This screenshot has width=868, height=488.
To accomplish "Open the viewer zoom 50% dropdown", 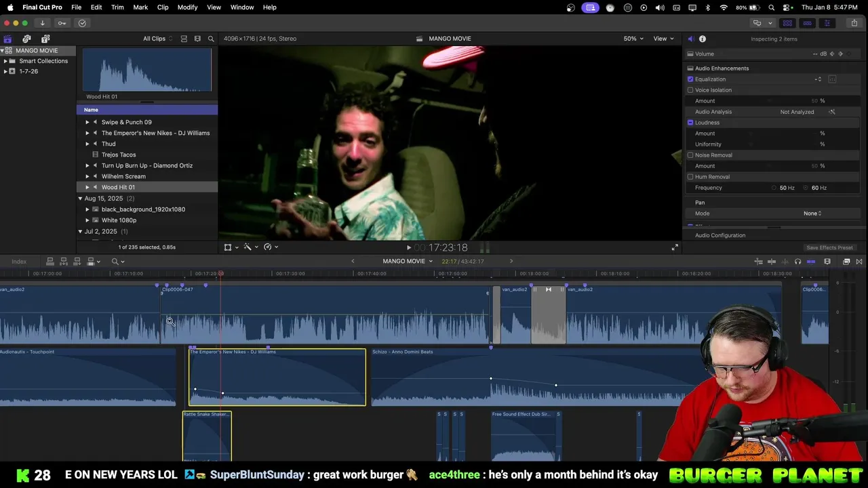I will (x=633, y=39).
